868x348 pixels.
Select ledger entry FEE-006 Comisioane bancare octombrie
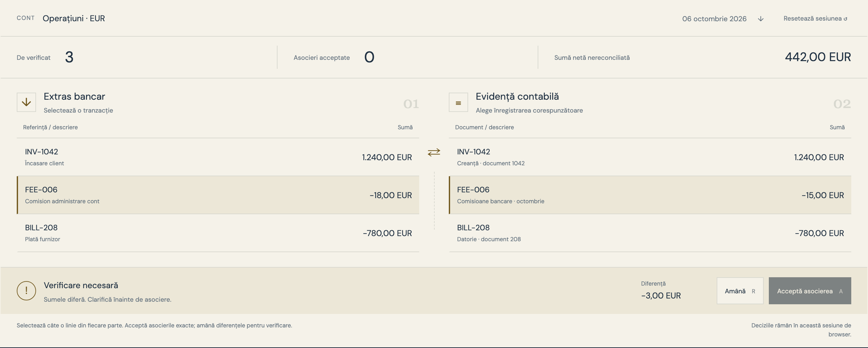click(650, 195)
